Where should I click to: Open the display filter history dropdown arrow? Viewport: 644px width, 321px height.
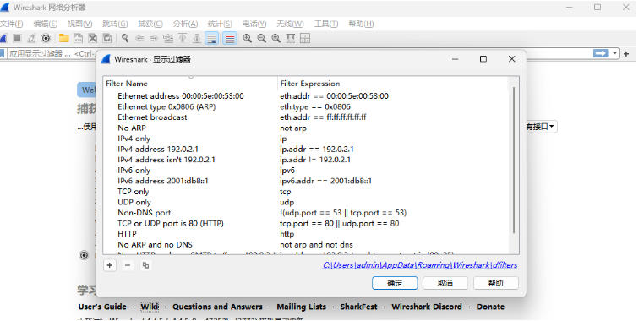[614, 53]
